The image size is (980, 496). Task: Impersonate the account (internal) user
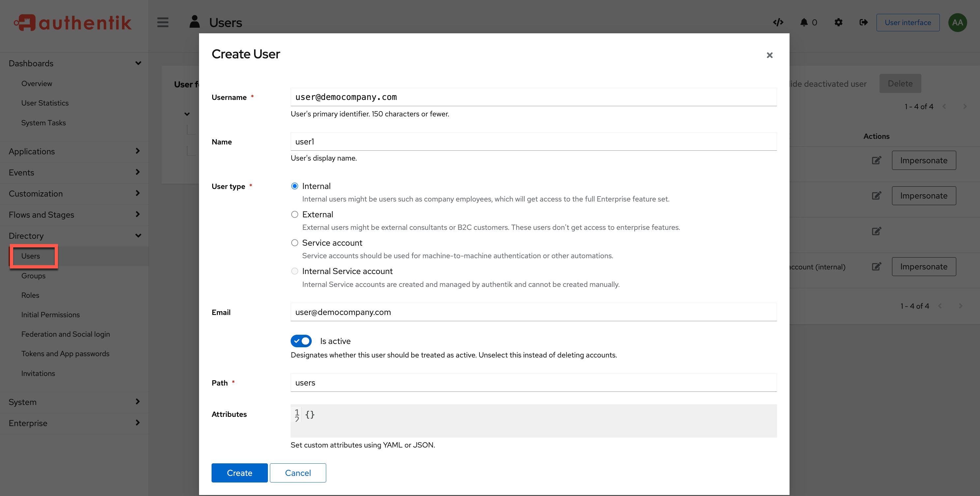(924, 266)
